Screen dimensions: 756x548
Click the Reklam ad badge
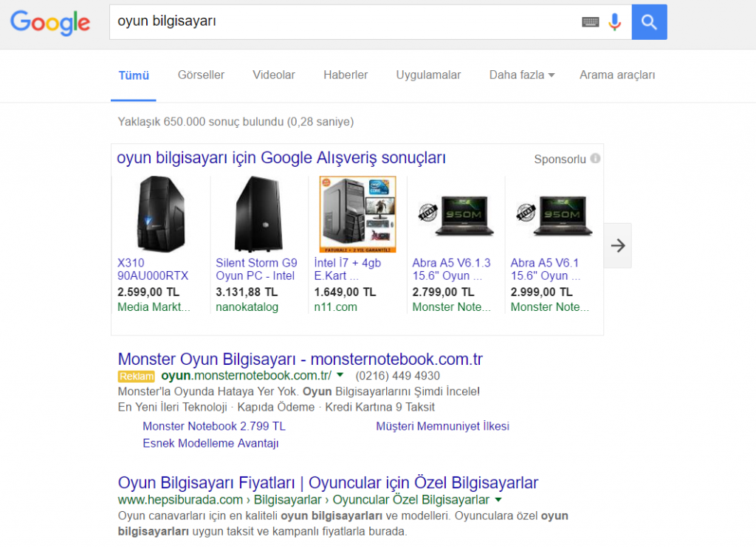(137, 376)
